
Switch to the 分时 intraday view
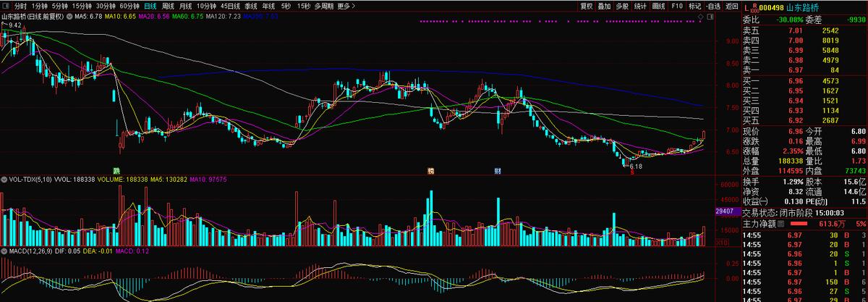(x=20, y=6)
